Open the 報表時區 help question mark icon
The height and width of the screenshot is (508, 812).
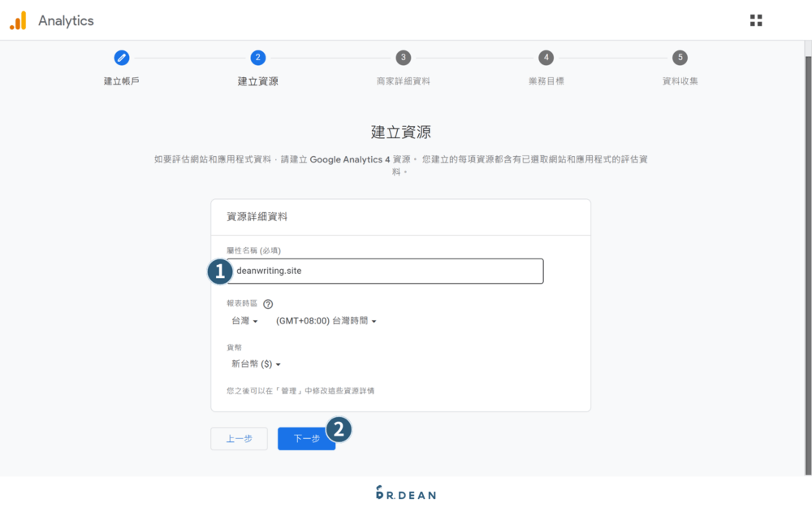pos(268,302)
